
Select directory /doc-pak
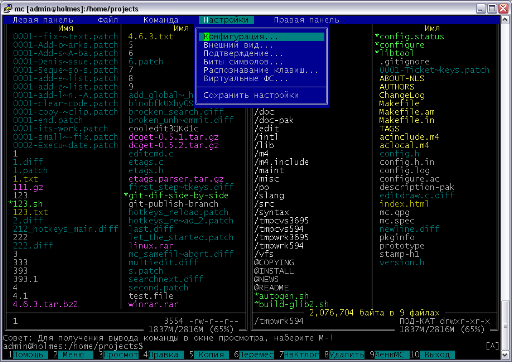pos(274,120)
